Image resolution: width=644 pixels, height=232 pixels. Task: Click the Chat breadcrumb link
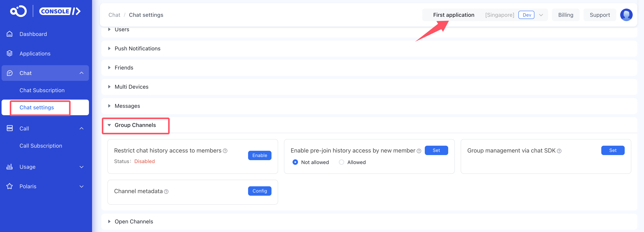click(114, 15)
